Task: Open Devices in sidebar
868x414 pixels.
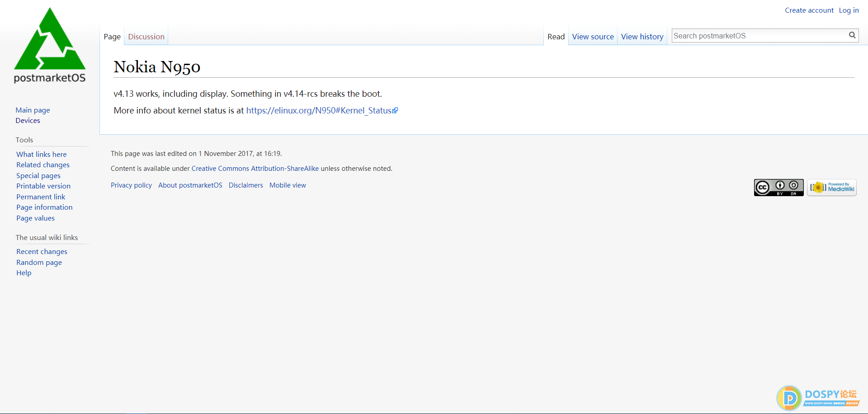Action: pyautogui.click(x=28, y=120)
